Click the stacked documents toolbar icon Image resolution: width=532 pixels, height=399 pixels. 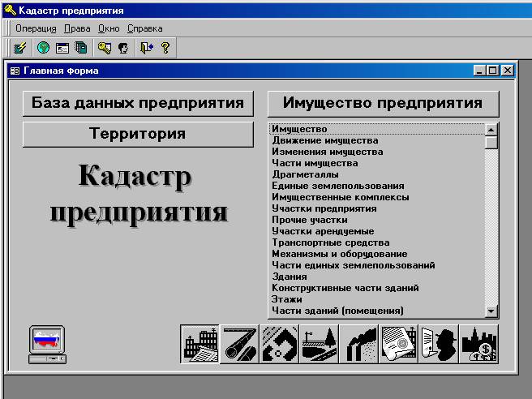(x=81, y=48)
